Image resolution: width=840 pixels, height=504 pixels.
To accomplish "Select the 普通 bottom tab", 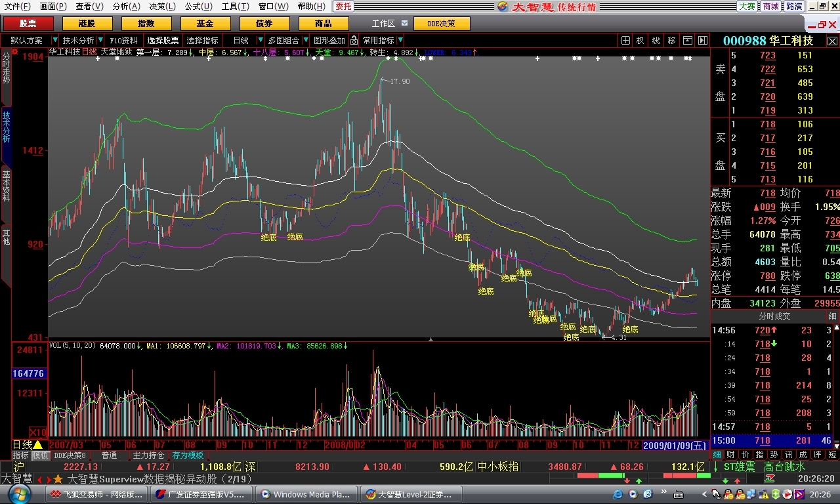I will [110, 455].
